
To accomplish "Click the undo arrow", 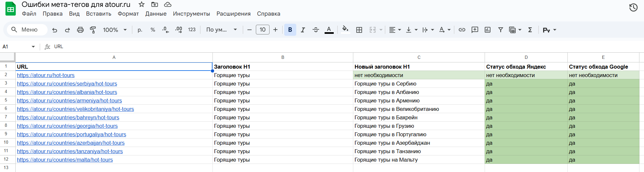I will click(x=55, y=30).
